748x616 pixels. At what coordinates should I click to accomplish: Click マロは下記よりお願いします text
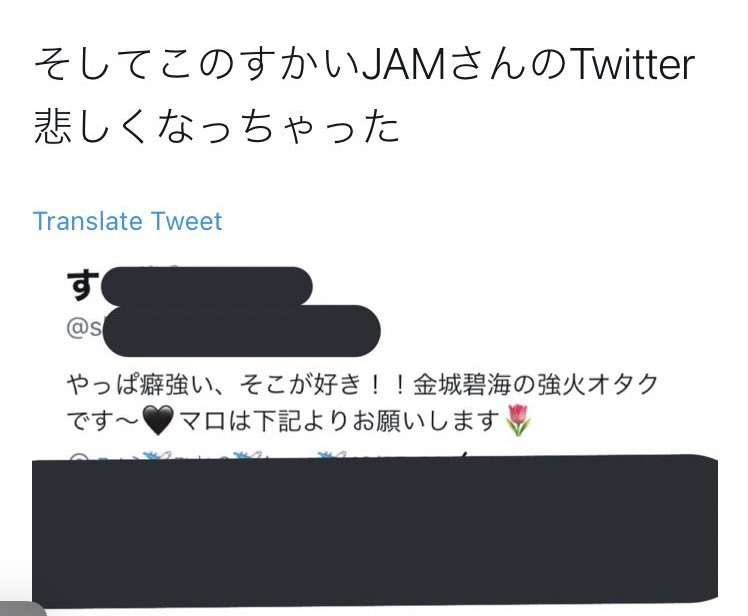tap(339, 421)
